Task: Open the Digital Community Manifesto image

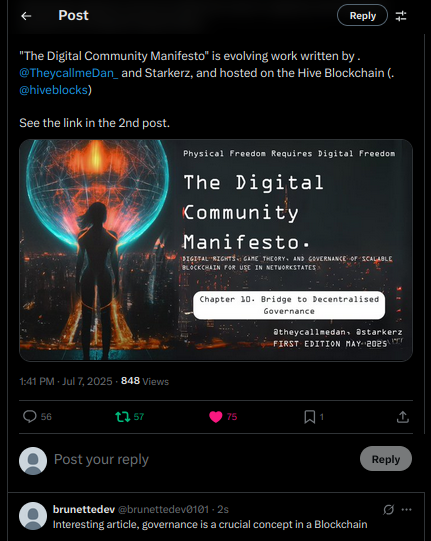Action: [216, 250]
